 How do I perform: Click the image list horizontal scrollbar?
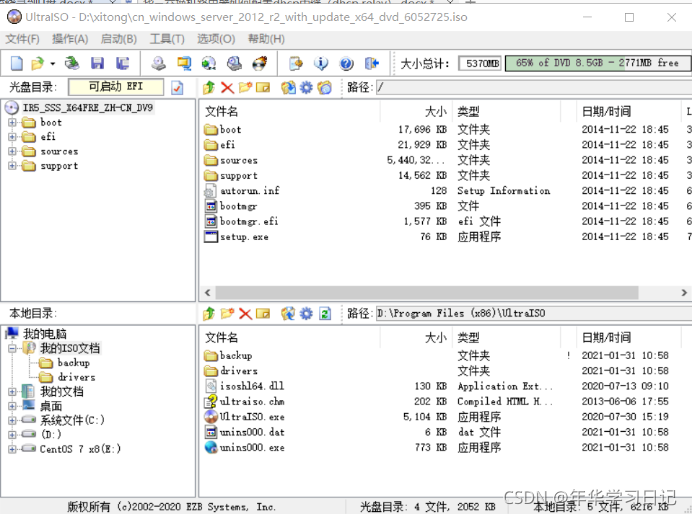pos(427,292)
